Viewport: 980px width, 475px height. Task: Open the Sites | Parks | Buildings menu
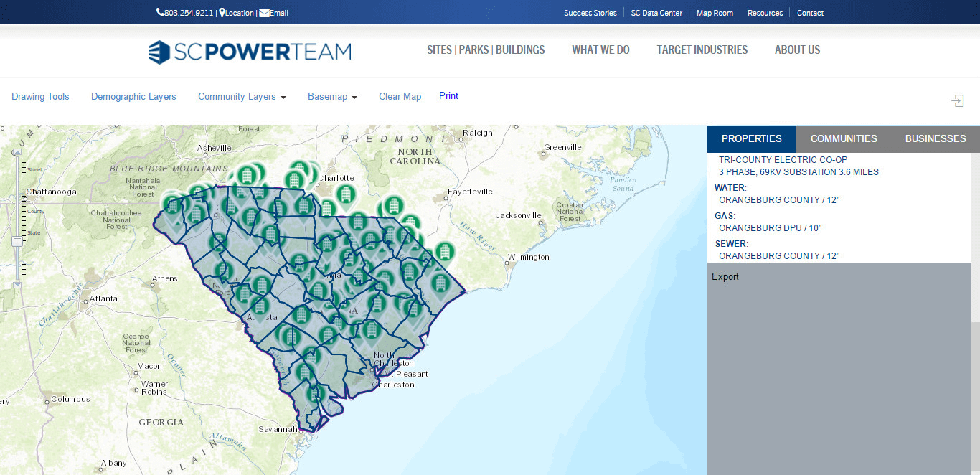pyautogui.click(x=486, y=50)
